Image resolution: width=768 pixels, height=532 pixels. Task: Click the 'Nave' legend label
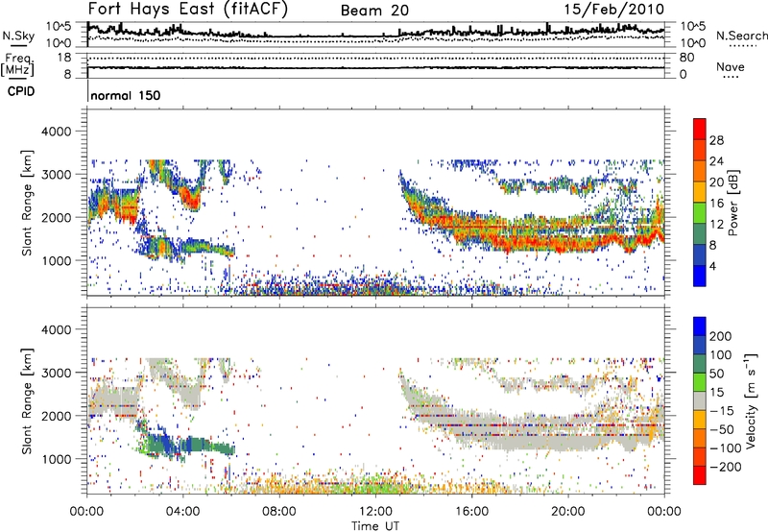pos(731,66)
